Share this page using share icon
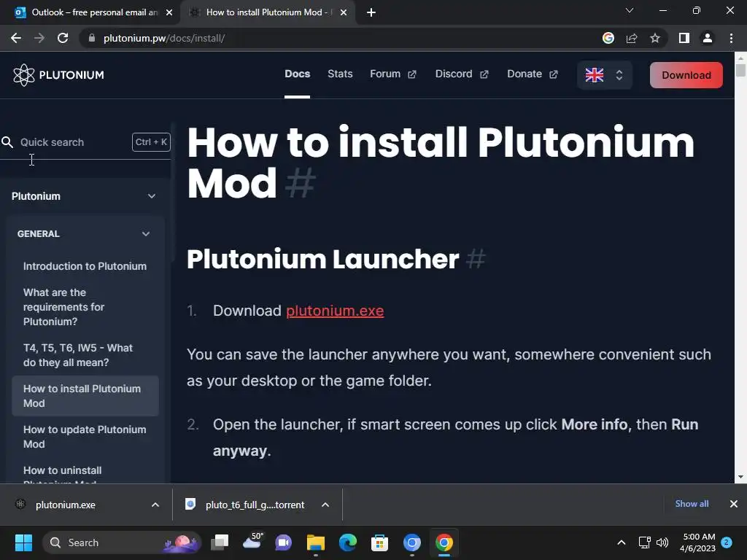 (x=632, y=38)
